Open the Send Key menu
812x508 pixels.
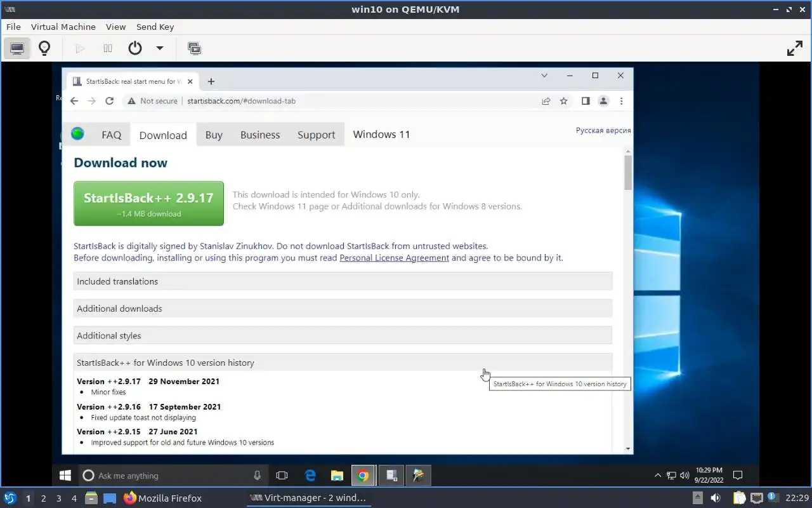(x=155, y=27)
